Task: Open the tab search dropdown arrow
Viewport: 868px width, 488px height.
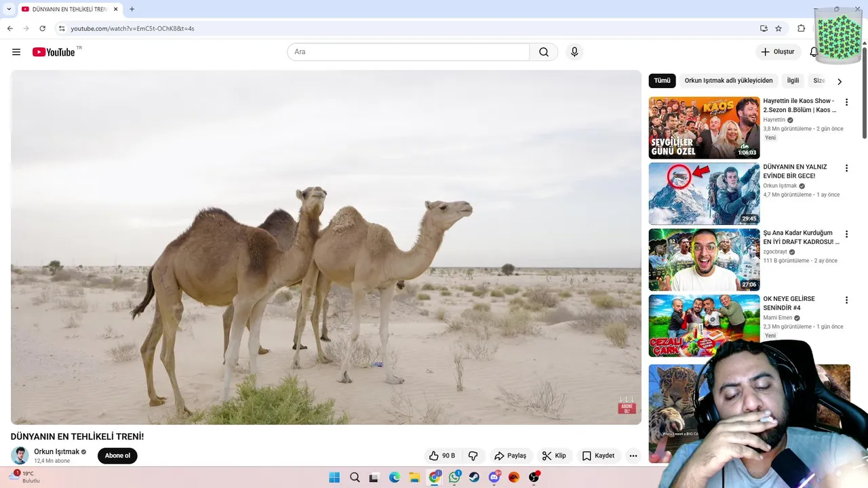Action: (x=9, y=9)
